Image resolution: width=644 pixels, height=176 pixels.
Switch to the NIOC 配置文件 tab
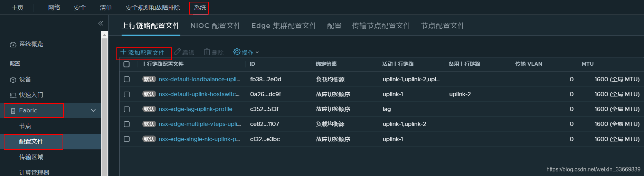click(215, 26)
